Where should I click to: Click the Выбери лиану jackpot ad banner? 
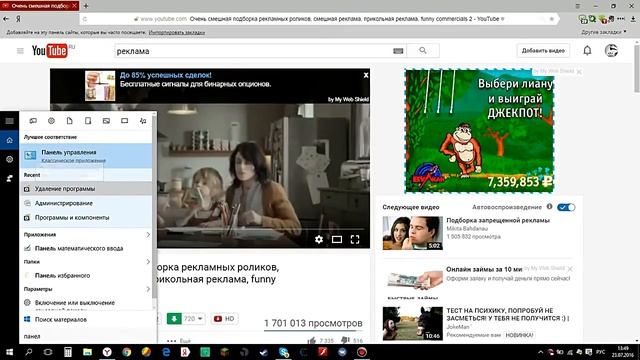(x=479, y=131)
